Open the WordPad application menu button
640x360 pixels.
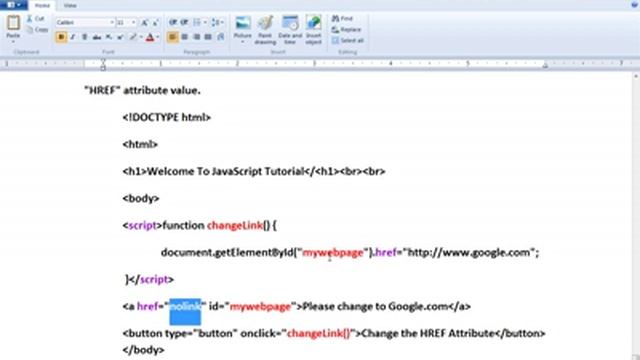(13, 5)
